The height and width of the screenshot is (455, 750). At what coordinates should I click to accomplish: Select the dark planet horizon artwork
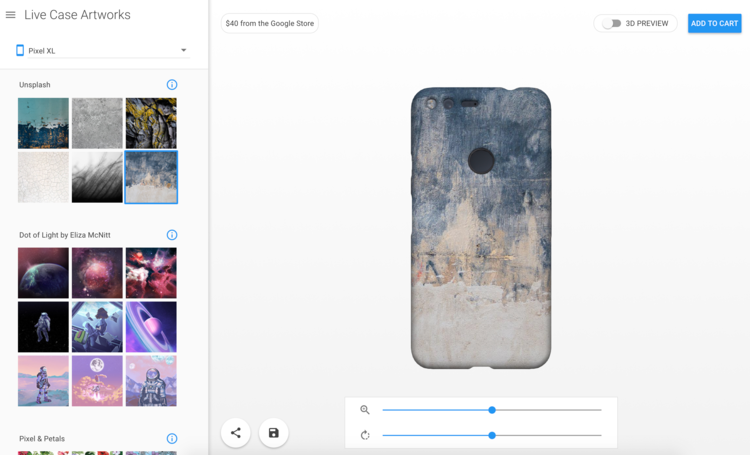pos(44,273)
